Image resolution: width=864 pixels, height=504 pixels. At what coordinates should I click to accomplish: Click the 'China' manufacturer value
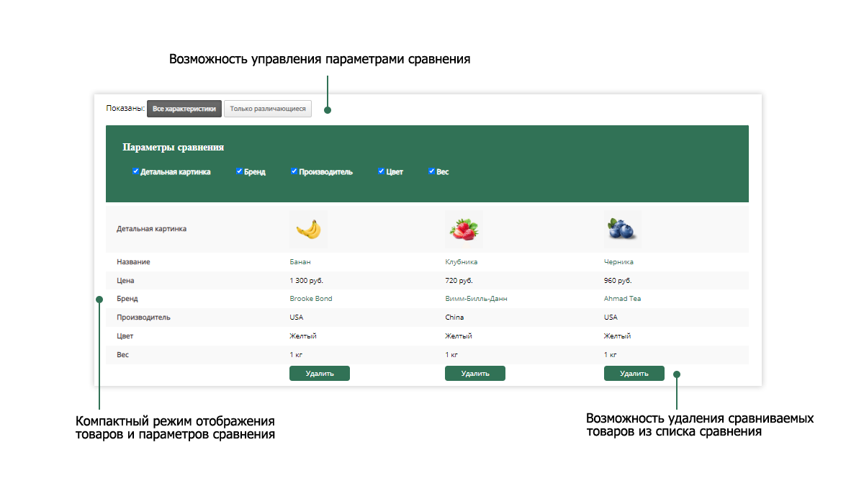[x=454, y=318]
